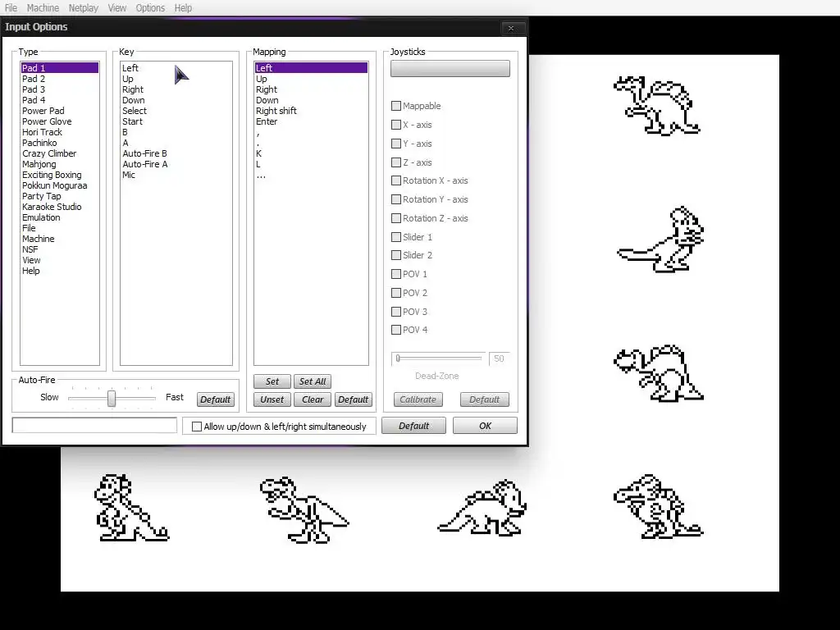Open the File menu
Viewport: 840px width, 630px height.
point(11,8)
